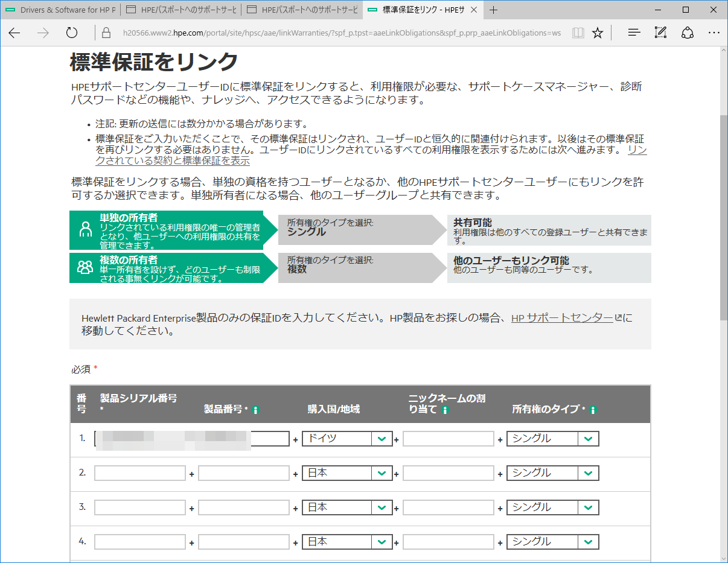Open row 4 country dropdown showing 日本
The image size is (728, 563).
tap(347, 542)
